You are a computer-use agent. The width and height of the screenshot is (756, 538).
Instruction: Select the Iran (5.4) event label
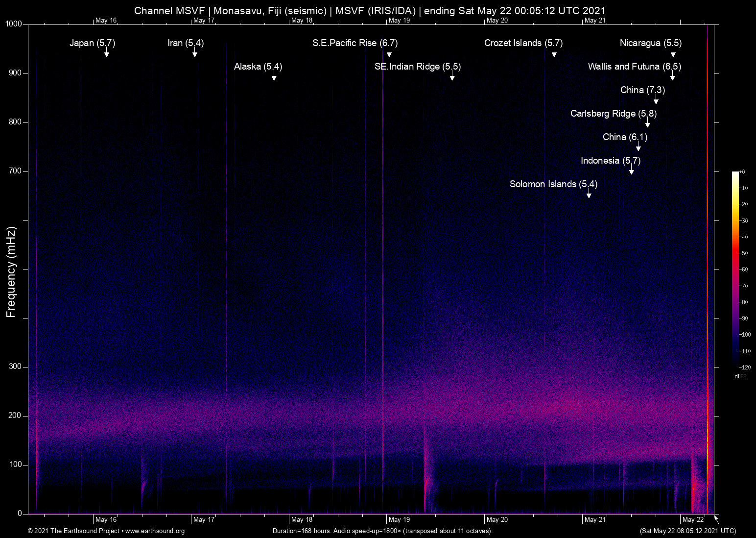186,43
